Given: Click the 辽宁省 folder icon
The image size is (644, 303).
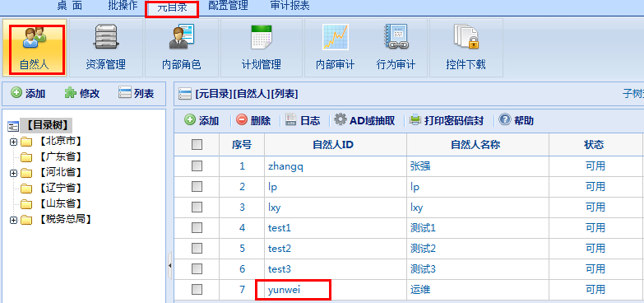Looking at the screenshot, I should click(26, 189).
